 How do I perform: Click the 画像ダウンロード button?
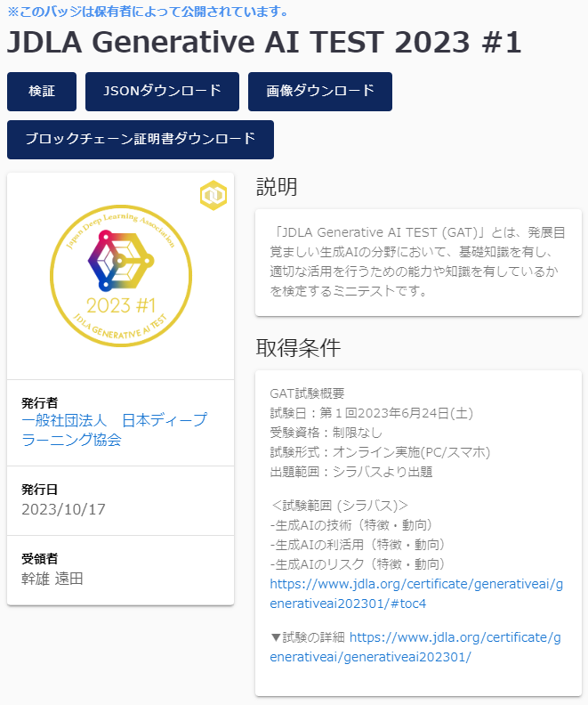pos(320,92)
